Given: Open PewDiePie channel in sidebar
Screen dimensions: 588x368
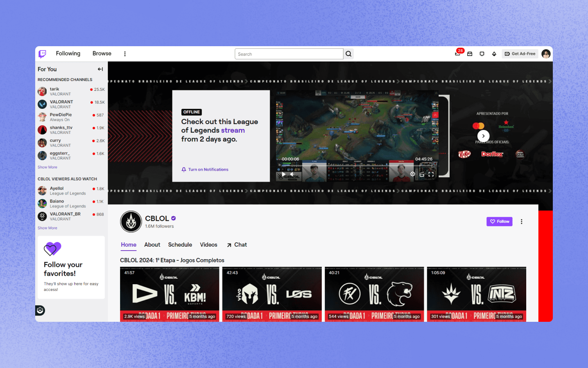Looking at the screenshot, I should coord(71,117).
